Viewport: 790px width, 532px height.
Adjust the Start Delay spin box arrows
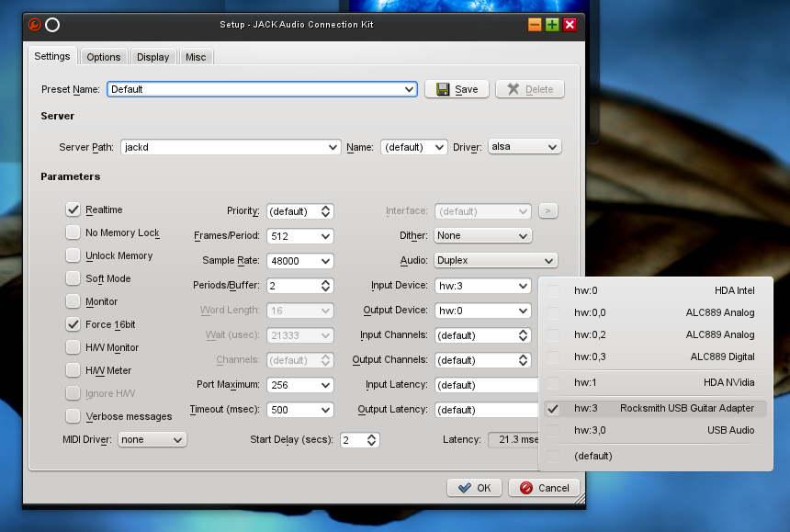(x=371, y=440)
